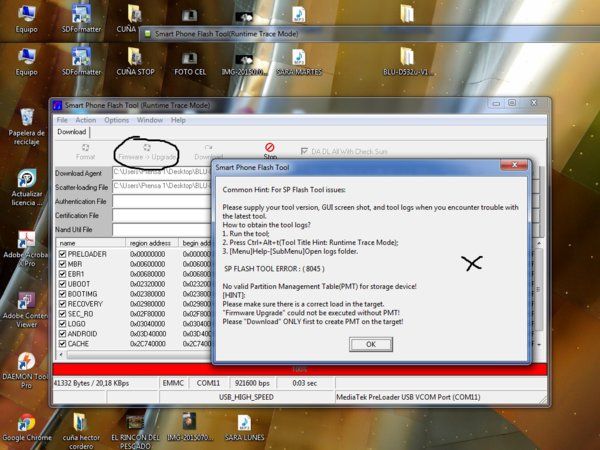Click the Download Agent path field

(162, 173)
